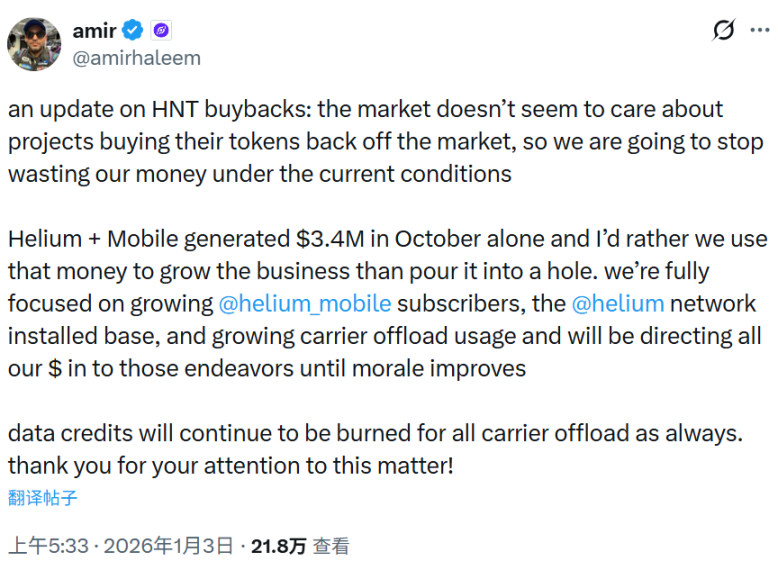Visit the @helium mention link
The width and height of the screenshot is (778, 570).
click(617, 304)
